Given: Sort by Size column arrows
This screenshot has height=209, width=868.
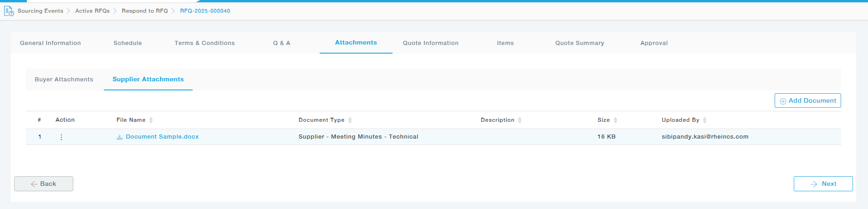Looking at the screenshot, I should click(615, 120).
